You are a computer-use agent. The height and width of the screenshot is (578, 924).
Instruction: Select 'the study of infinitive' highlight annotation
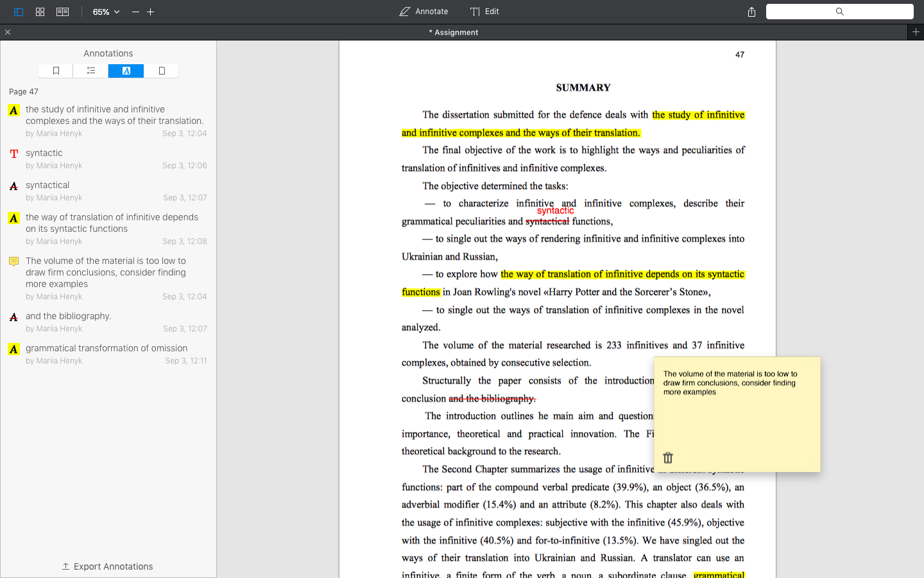click(108, 121)
